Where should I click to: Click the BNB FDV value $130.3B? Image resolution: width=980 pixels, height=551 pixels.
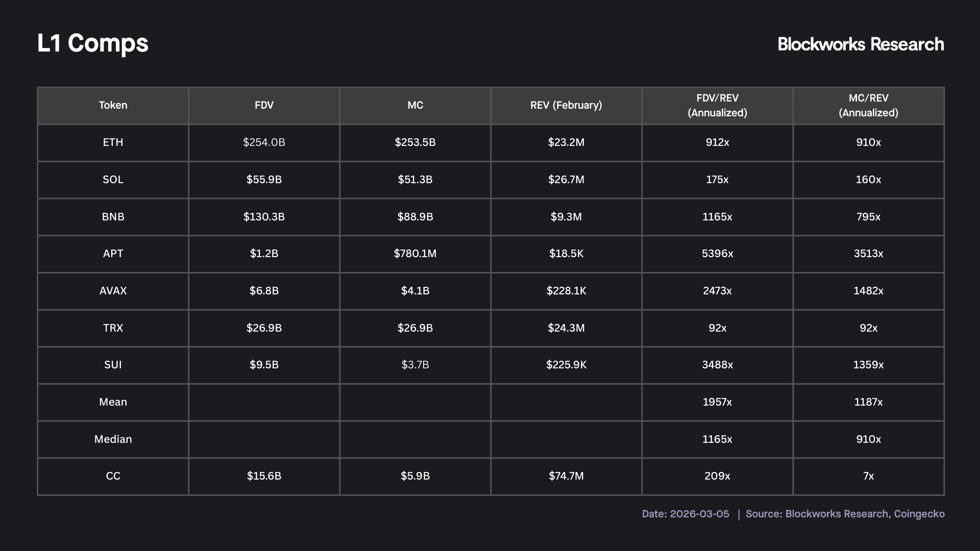tap(264, 217)
